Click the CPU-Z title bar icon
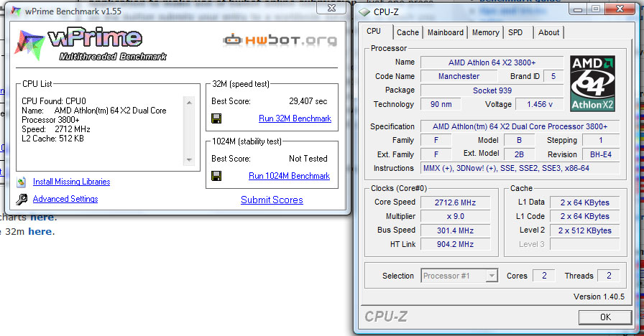This screenshot has width=644, height=336. click(x=364, y=12)
